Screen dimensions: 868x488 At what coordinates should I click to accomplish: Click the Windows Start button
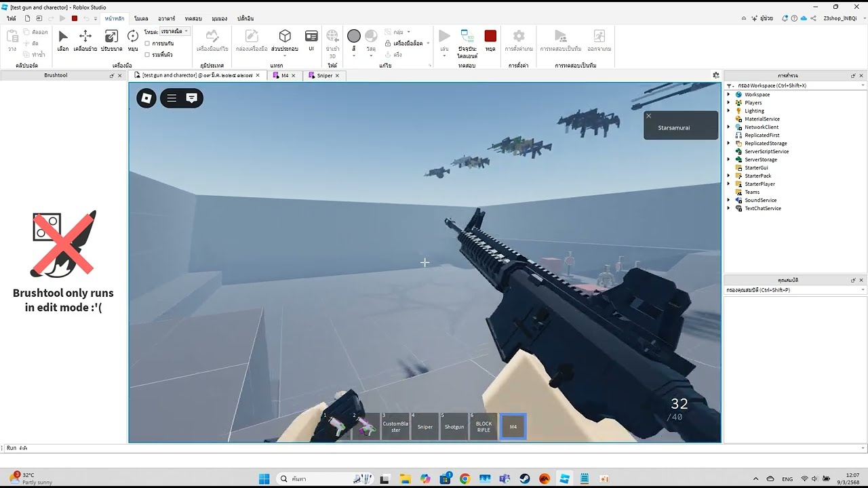(x=264, y=479)
